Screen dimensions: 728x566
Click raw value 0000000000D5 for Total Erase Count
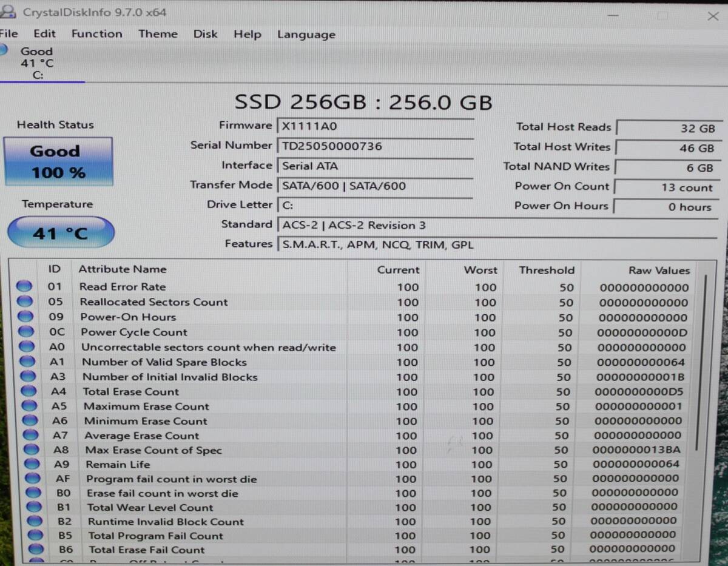click(639, 392)
